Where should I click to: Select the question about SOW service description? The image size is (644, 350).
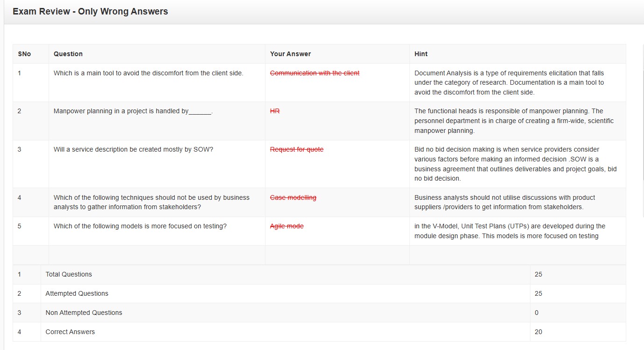click(x=133, y=149)
